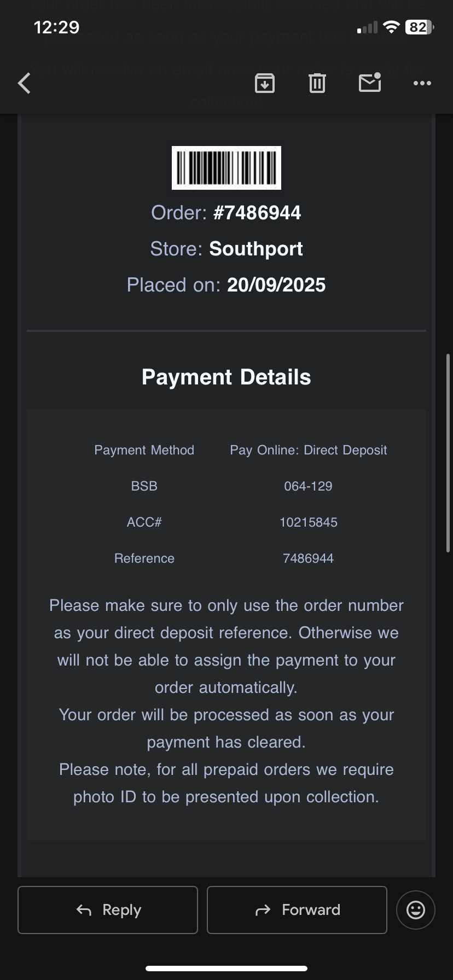453x980 pixels.
Task: Archive this email with the archive icon
Action: [265, 83]
